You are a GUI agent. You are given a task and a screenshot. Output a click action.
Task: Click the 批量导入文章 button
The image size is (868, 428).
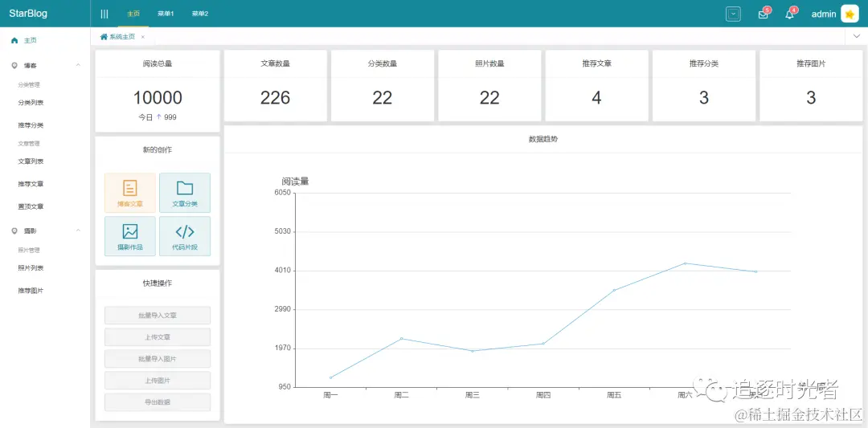[158, 316]
